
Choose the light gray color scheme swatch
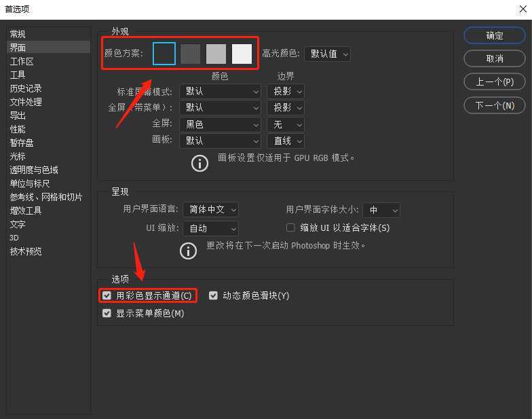pos(216,54)
